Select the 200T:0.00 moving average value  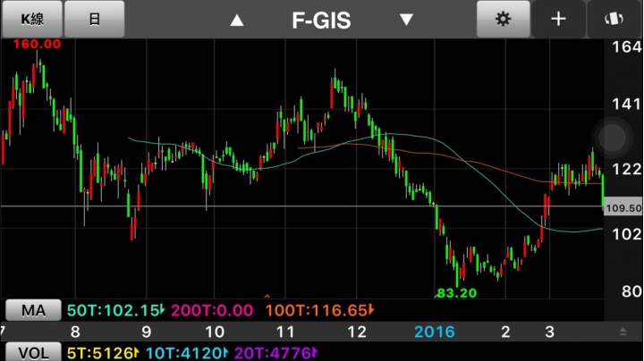tap(212, 311)
